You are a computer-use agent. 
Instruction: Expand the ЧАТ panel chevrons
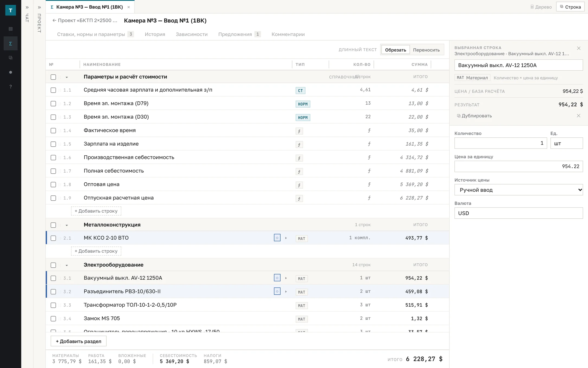[27, 7]
